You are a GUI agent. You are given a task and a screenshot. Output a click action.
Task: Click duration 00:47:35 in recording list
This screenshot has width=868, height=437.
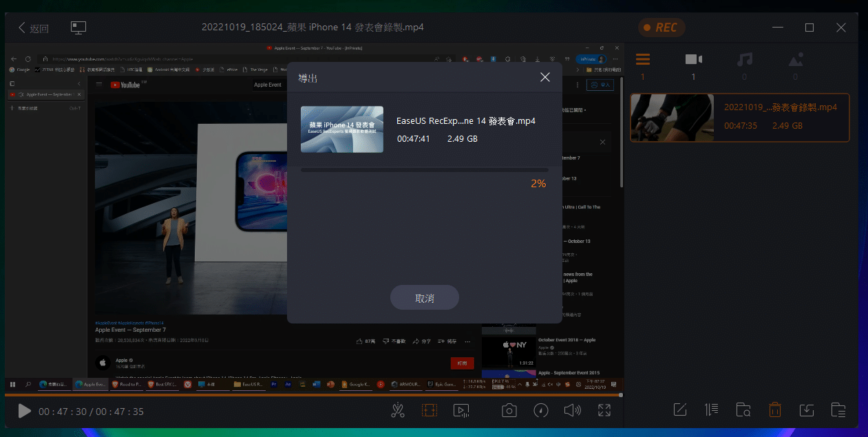741,126
